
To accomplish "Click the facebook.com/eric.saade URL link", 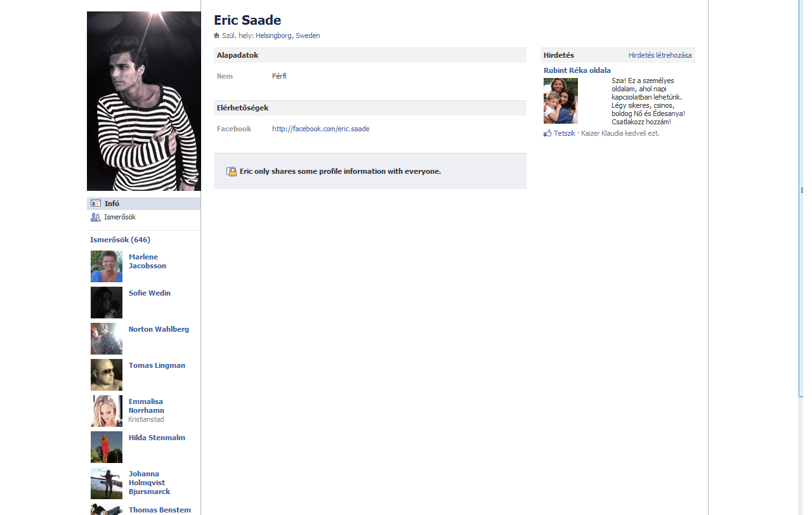I will tap(320, 129).
